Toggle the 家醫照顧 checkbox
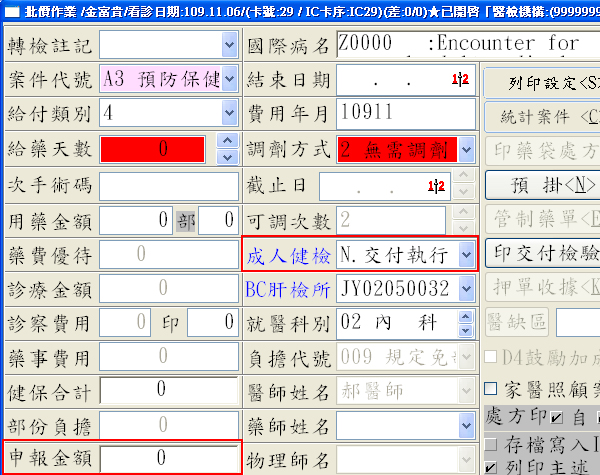Viewport: 600px width, 475px height. point(491,388)
